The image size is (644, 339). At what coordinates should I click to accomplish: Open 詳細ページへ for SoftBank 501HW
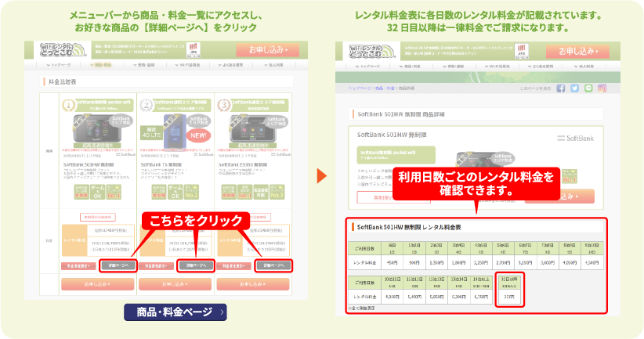click(118, 266)
